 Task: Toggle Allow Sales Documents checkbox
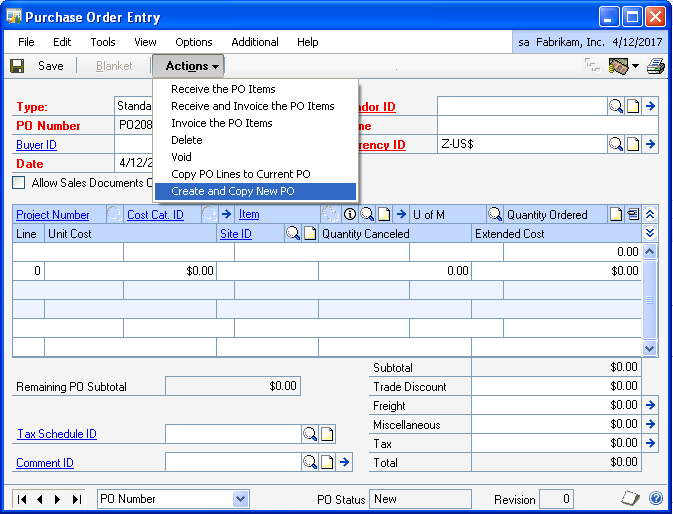click(19, 183)
